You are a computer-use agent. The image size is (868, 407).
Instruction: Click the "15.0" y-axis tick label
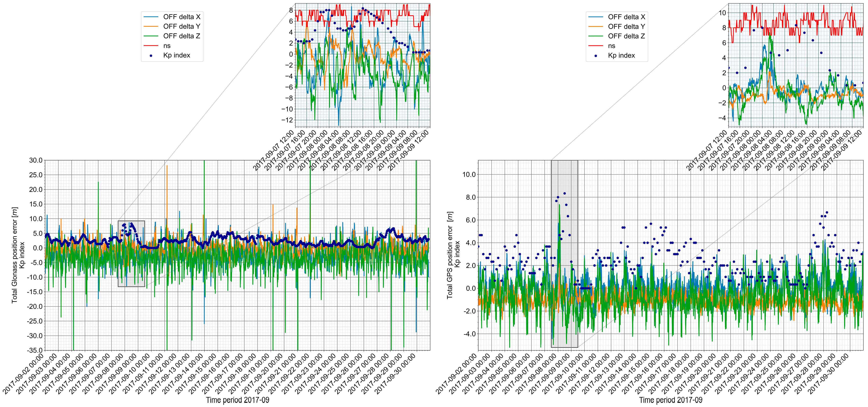tap(36, 204)
